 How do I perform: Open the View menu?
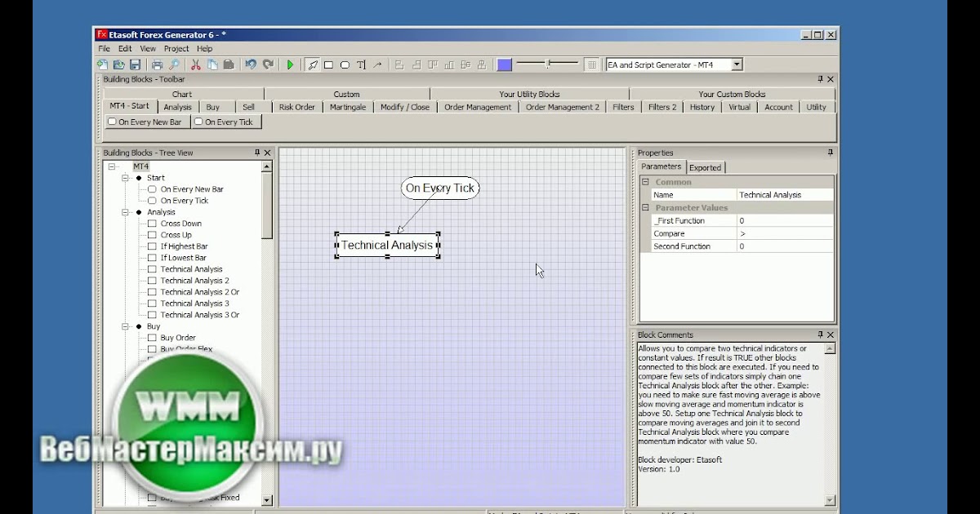[148, 49]
